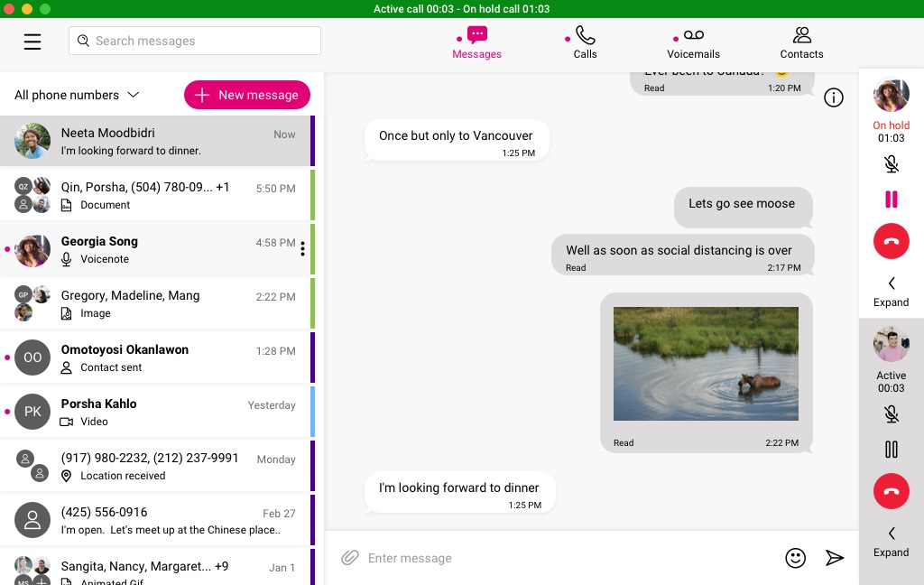
Task: Toggle mute on the on-hold call
Action: coord(891,164)
